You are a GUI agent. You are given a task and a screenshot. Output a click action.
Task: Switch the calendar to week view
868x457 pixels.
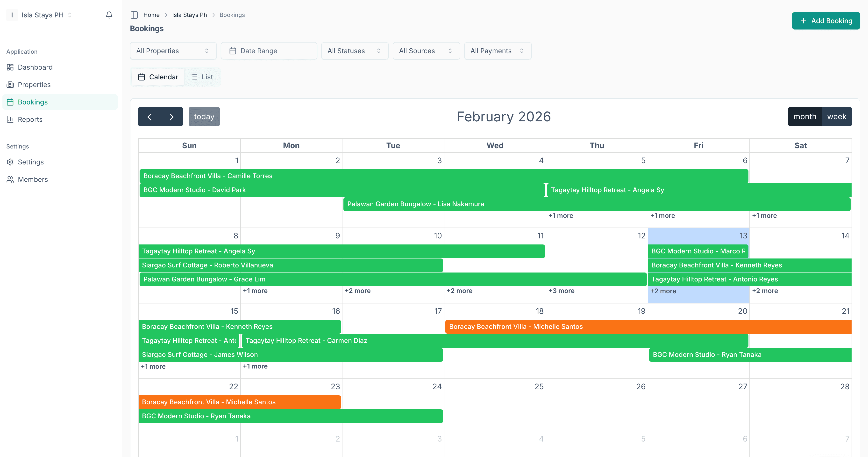[836, 116]
